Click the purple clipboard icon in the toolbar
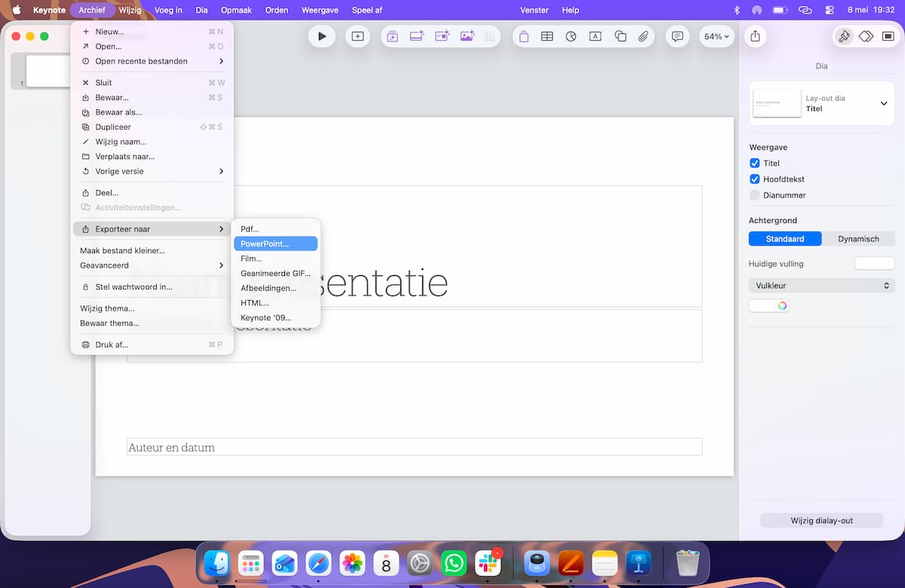Screen dimensions: 905x588 [x=523, y=36]
